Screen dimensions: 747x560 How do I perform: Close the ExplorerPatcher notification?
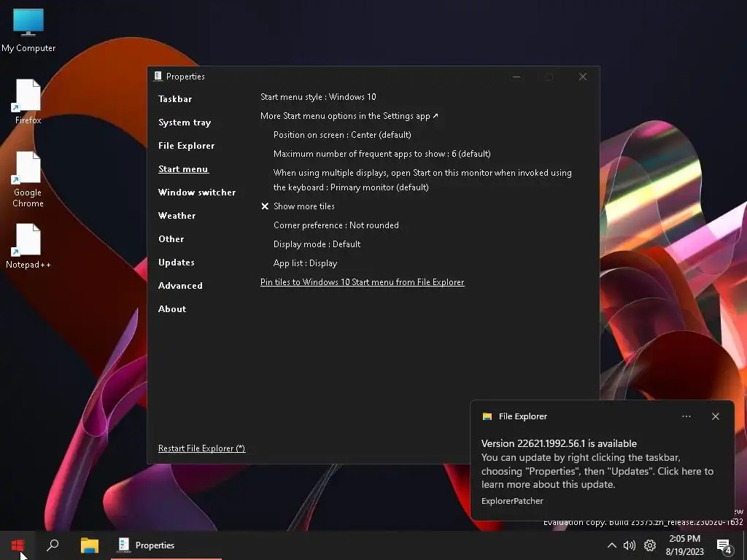click(x=715, y=416)
